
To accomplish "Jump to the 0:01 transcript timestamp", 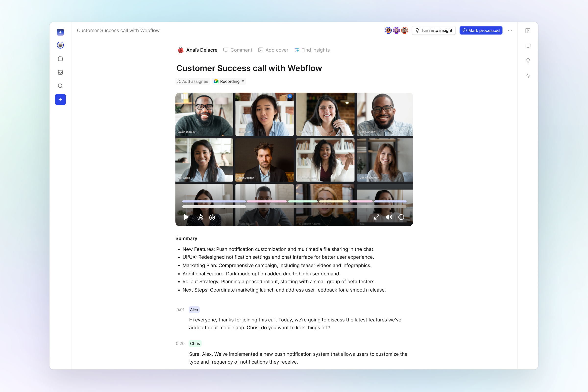I will [x=180, y=309].
